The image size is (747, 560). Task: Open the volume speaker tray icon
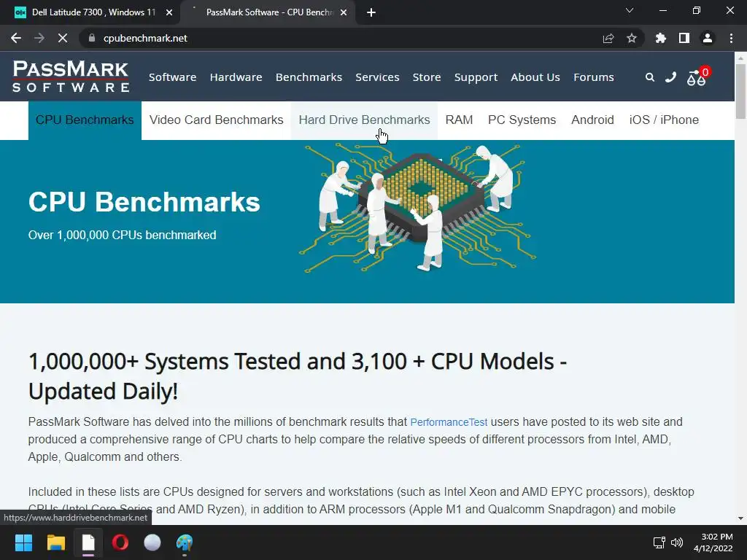click(677, 542)
